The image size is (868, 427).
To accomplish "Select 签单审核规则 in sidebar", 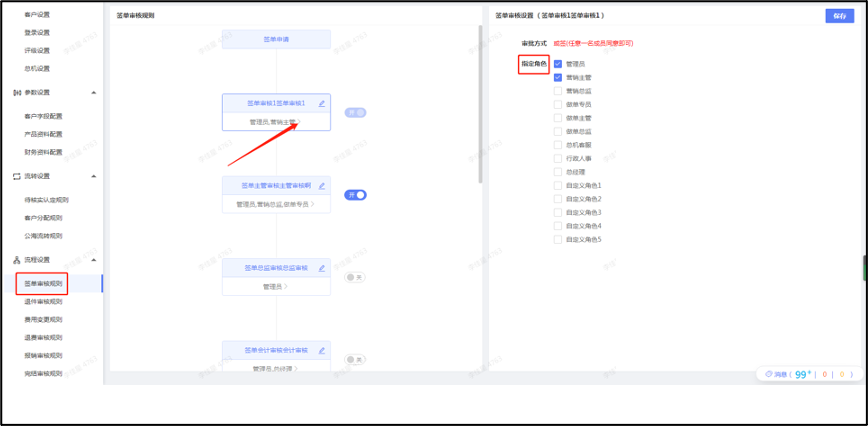I will 43,284.
